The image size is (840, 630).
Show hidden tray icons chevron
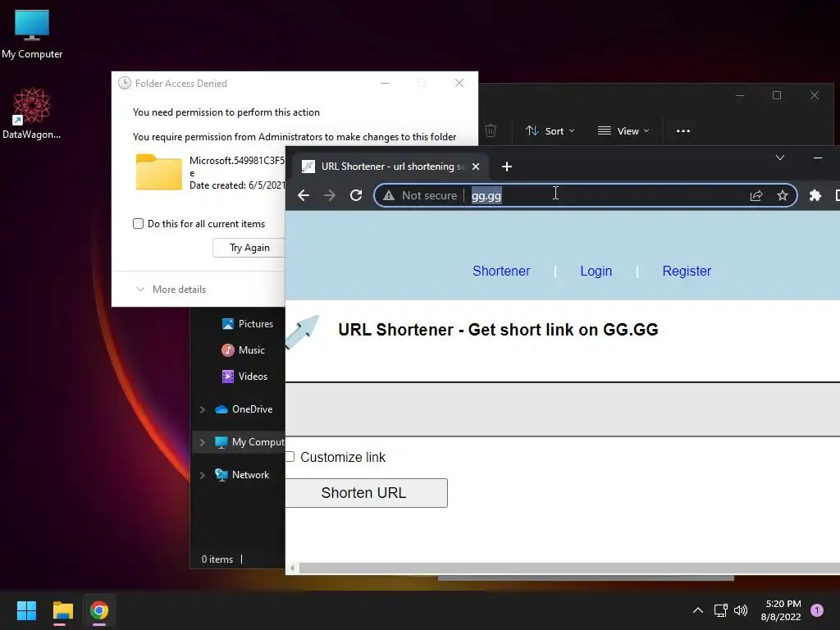(697, 610)
